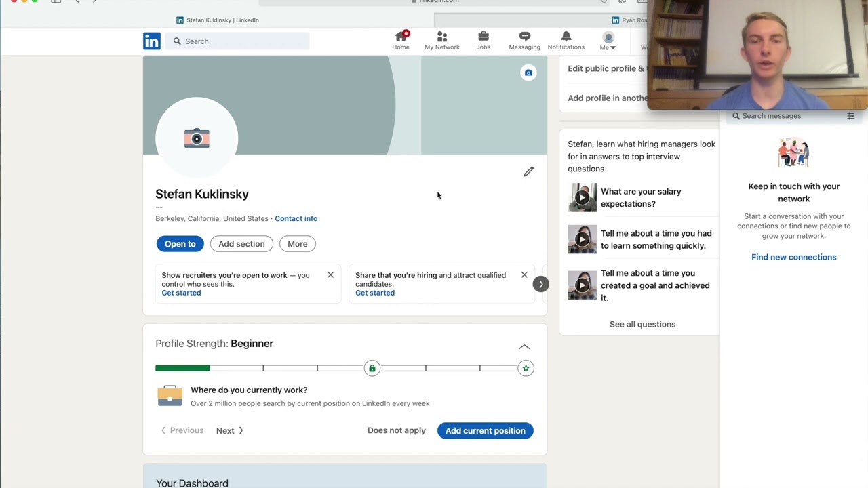The height and width of the screenshot is (488, 868).
Task: Click the pencil edit intro icon
Action: 528,171
